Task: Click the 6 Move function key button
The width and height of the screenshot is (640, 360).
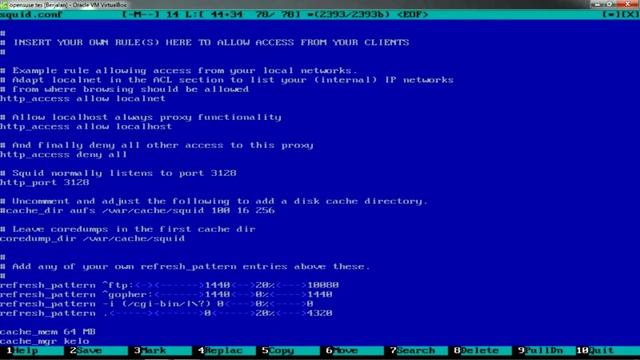Action: click(355, 350)
